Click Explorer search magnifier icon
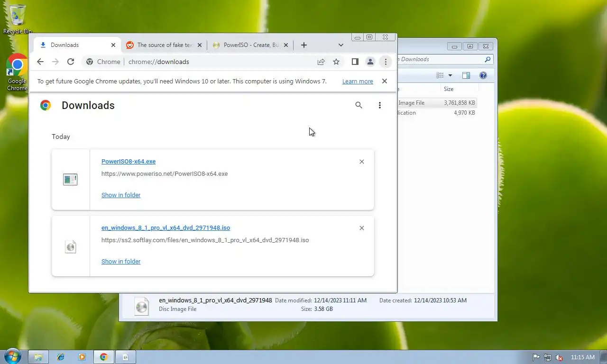 (487, 59)
